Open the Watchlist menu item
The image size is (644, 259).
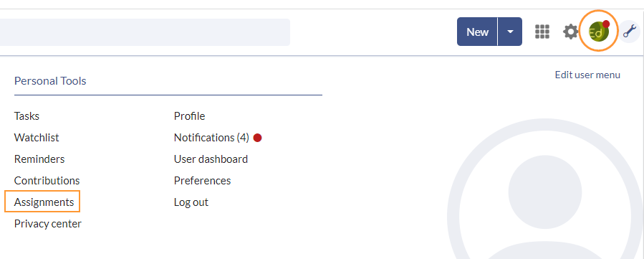37,137
